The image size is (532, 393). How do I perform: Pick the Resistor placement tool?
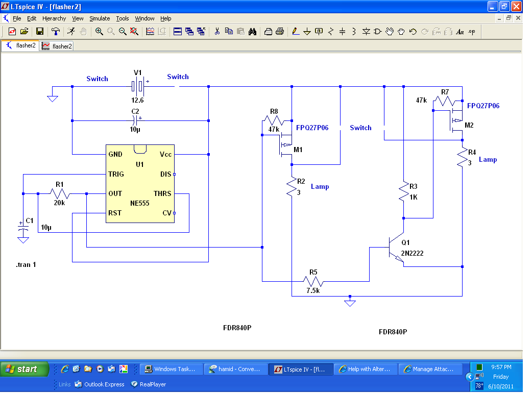(331, 32)
